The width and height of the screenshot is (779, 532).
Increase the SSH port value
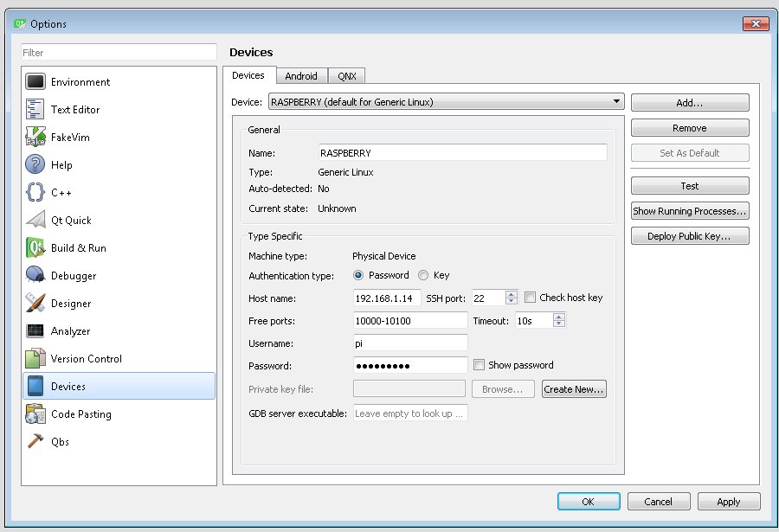click(x=512, y=294)
